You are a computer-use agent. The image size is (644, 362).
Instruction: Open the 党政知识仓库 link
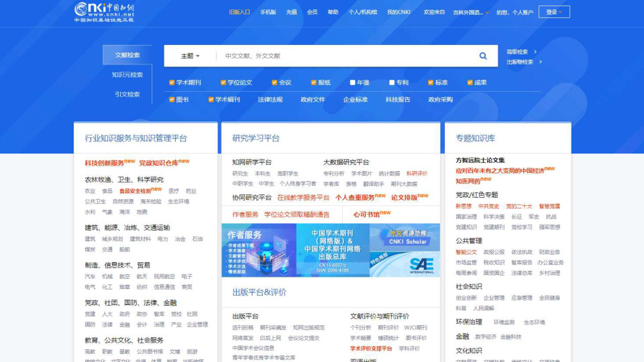[x=158, y=163]
